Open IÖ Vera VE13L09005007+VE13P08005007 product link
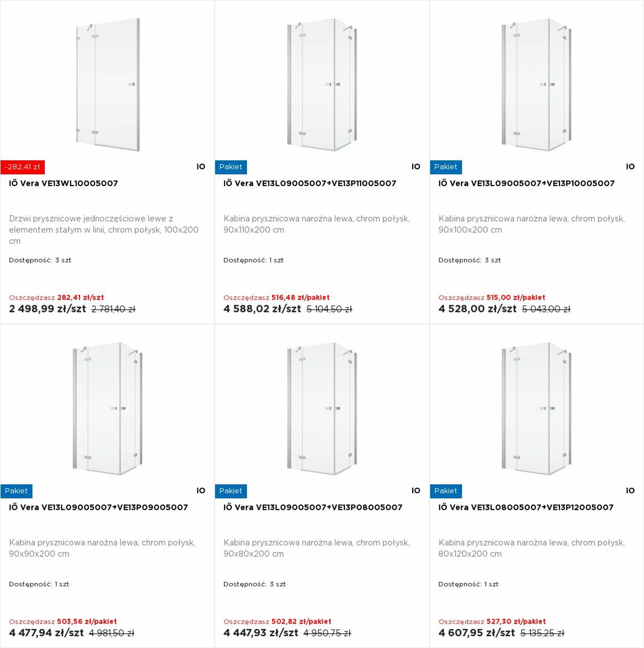 coord(313,507)
